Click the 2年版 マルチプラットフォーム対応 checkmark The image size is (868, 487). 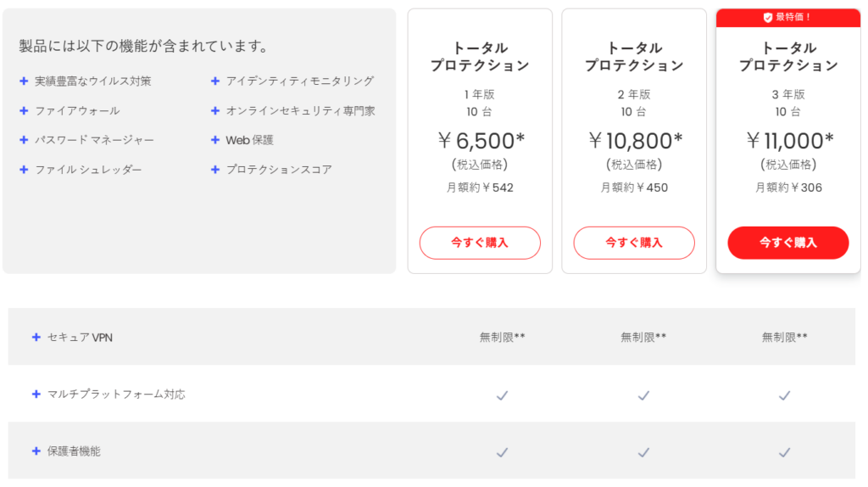pos(643,395)
